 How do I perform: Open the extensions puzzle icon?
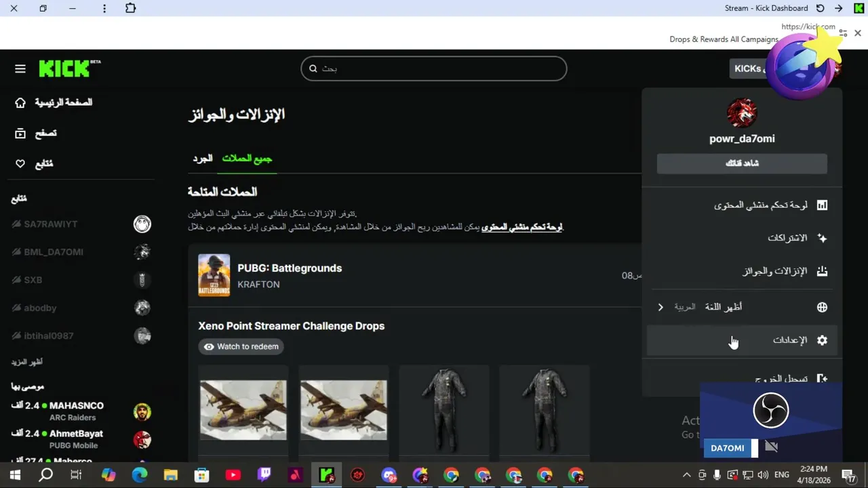(131, 8)
